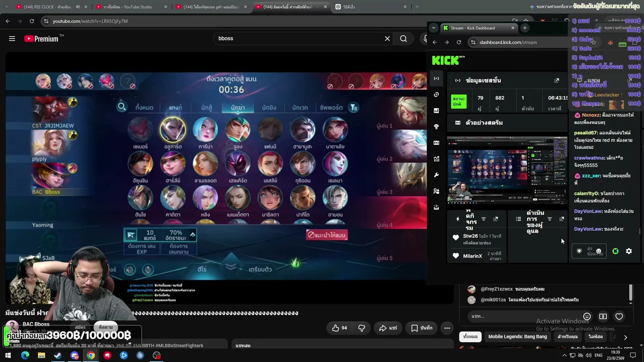Reload the Kick dashboard page

[x=459, y=42]
